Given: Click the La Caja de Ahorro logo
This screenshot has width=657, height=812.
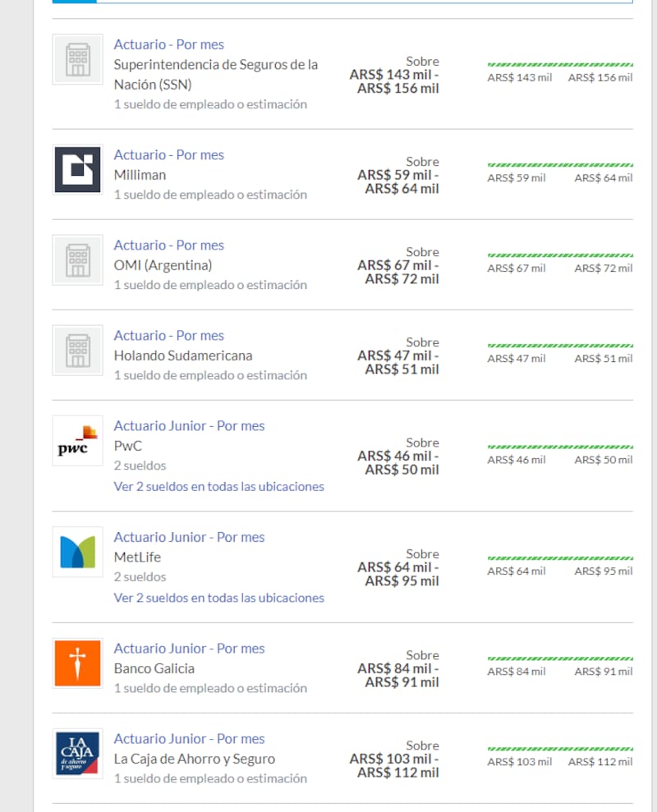Looking at the screenshot, I should [x=78, y=754].
